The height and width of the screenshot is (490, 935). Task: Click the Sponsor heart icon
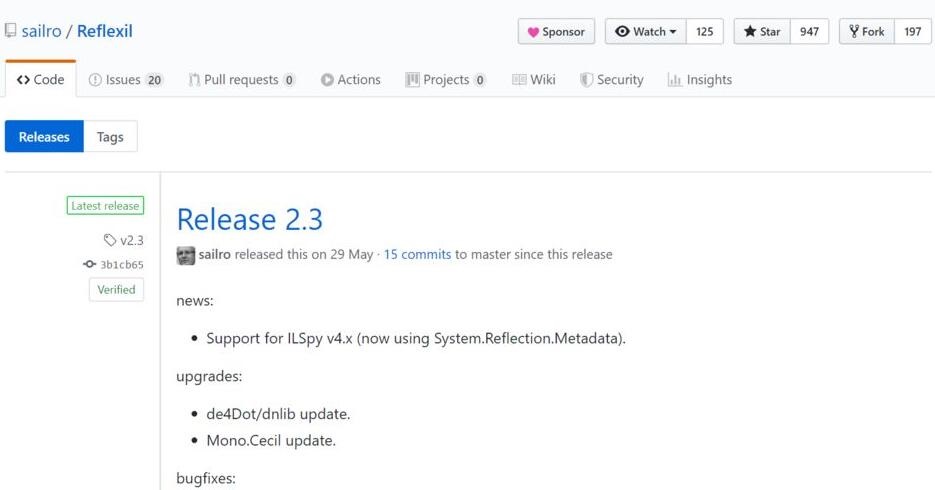(x=533, y=32)
